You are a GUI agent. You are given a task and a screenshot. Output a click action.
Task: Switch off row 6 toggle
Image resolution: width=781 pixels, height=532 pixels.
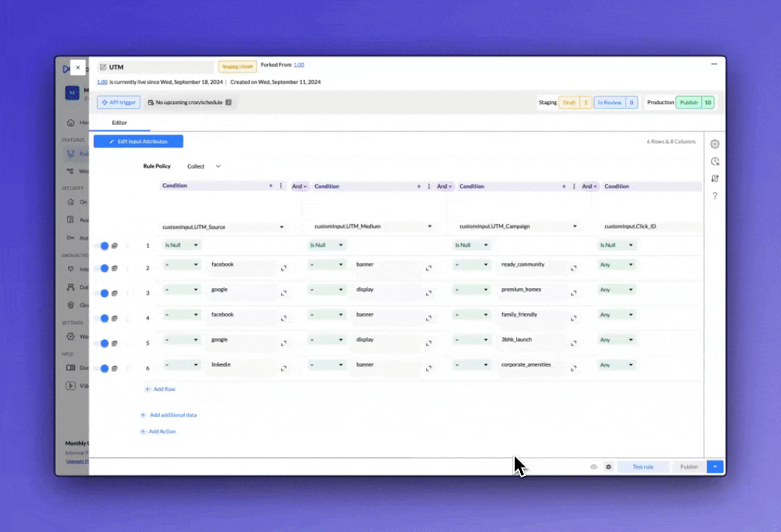104,369
